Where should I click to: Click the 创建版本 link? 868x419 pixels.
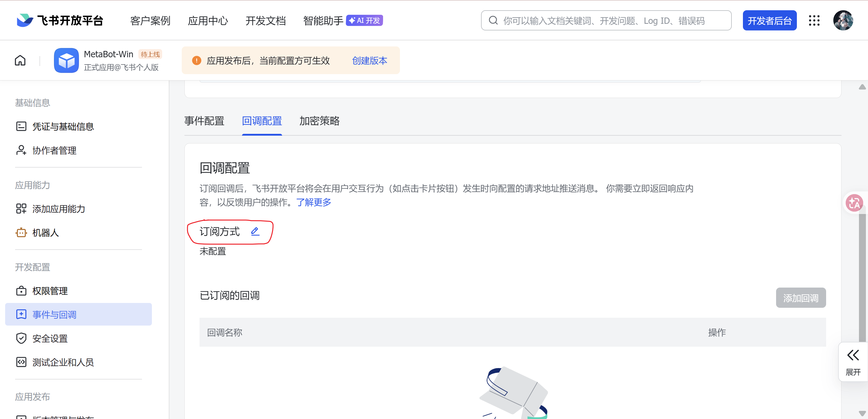click(x=369, y=61)
